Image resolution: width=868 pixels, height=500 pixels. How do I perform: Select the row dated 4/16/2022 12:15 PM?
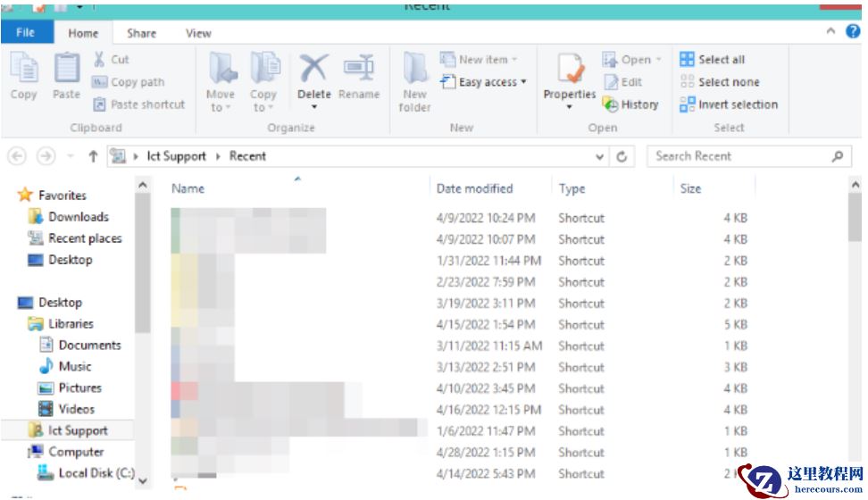[x=460, y=410]
